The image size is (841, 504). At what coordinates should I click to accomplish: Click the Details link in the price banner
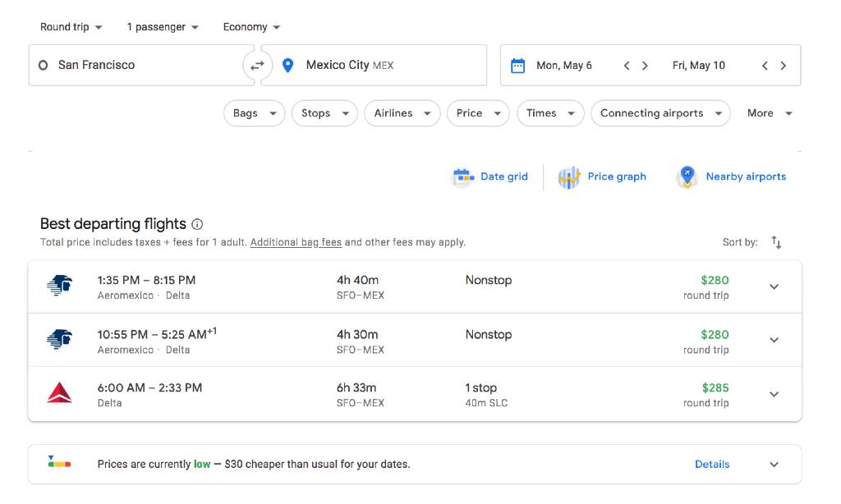click(711, 464)
